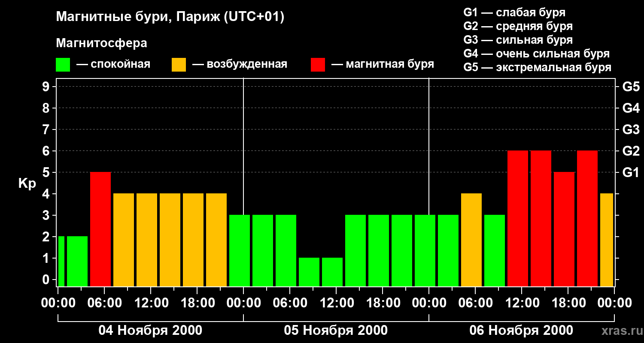The image size is (644, 343).
Task: Click the '05 Ноября 2000' date label
Action: pyautogui.click(x=336, y=331)
